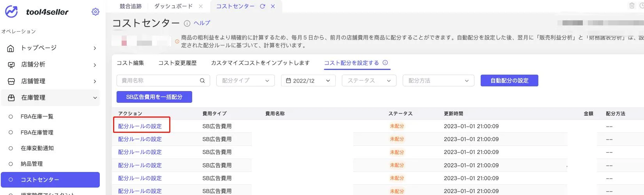Click the 金額 column header
Screen dimensions: 644x195
point(588,114)
